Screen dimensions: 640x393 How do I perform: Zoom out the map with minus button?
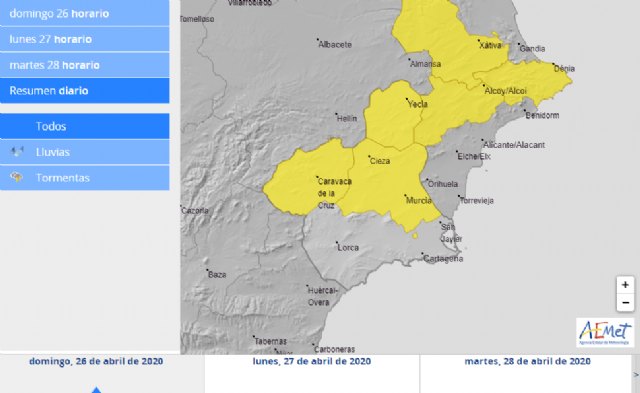(x=625, y=303)
